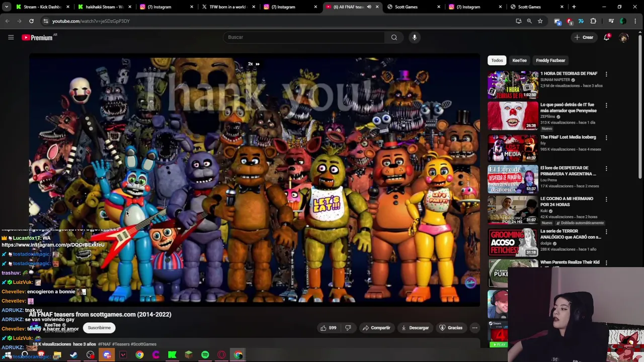Open Steam from the taskbar
The height and width of the screenshot is (362, 644).
click(73, 355)
